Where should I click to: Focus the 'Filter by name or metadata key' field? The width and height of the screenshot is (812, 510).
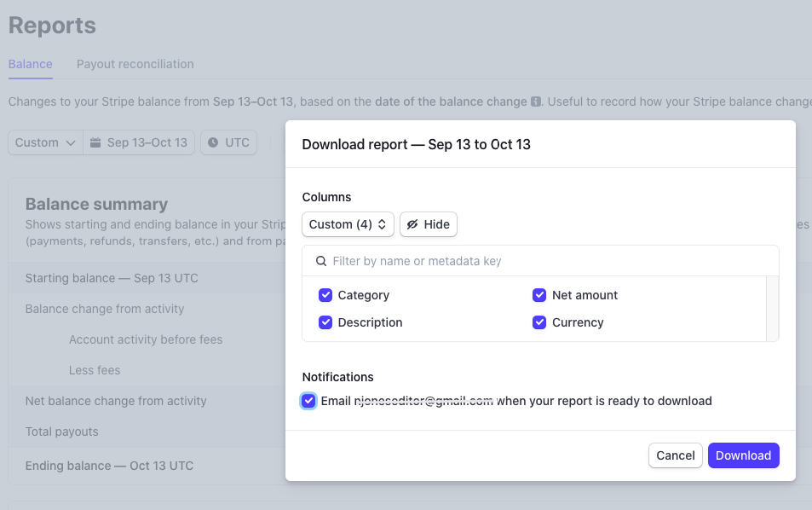point(545,261)
